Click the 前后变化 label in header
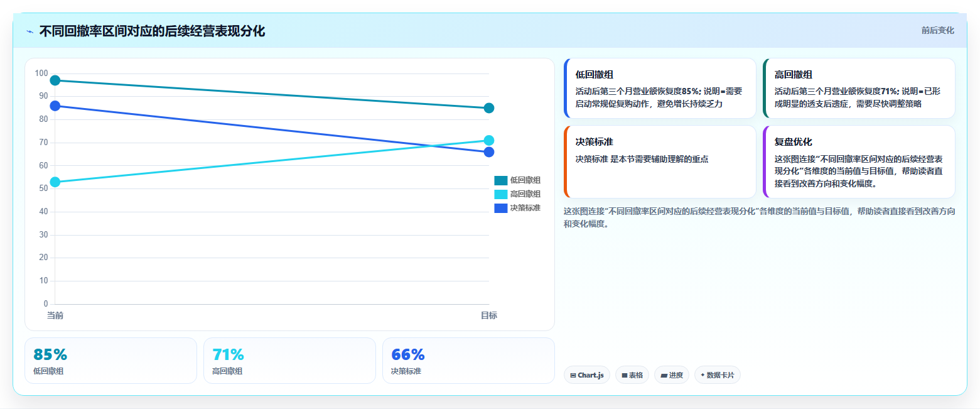This screenshot has width=980, height=409. point(937,30)
